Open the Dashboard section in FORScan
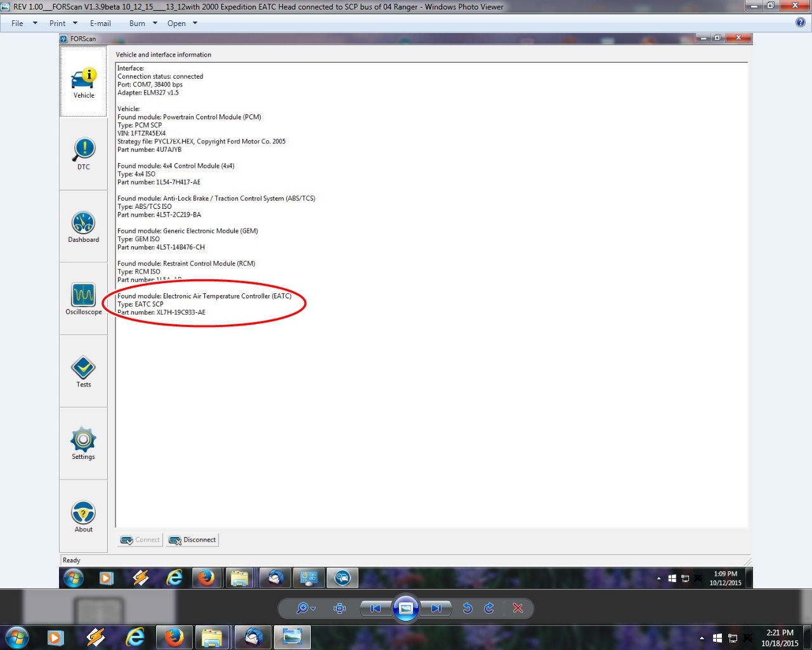 click(x=84, y=227)
